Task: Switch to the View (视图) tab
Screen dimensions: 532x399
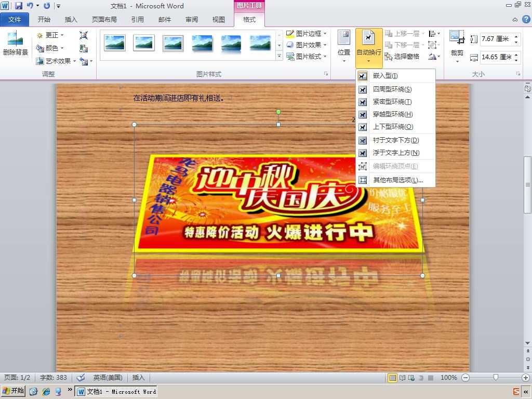Action: (x=219, y=20)
